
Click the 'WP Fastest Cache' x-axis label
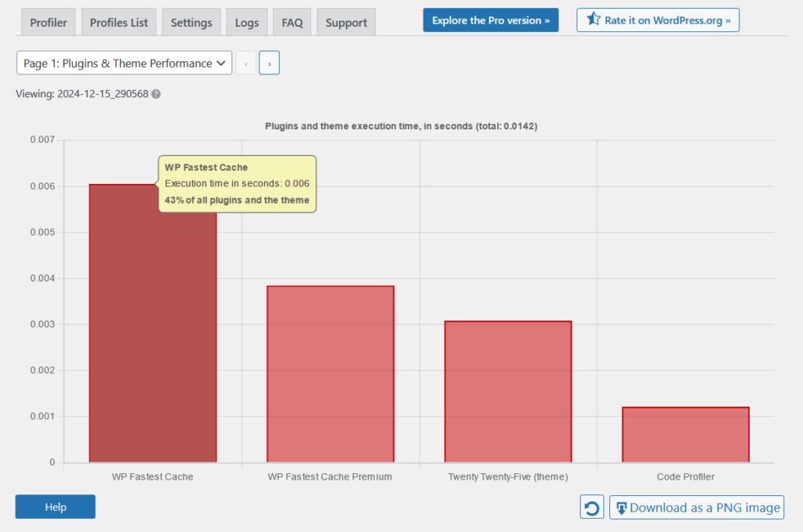click(153, 476)
